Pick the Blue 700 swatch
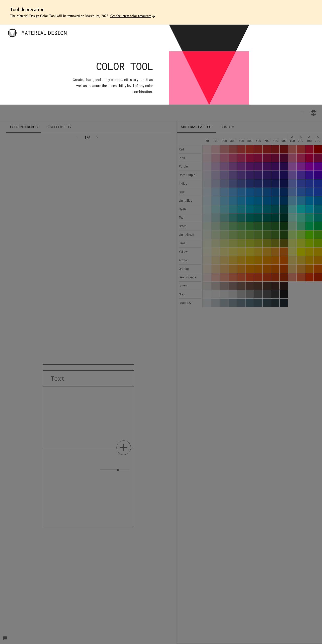Image resolution: width=322 pixels, height=644 pixels. coord(267,192)
